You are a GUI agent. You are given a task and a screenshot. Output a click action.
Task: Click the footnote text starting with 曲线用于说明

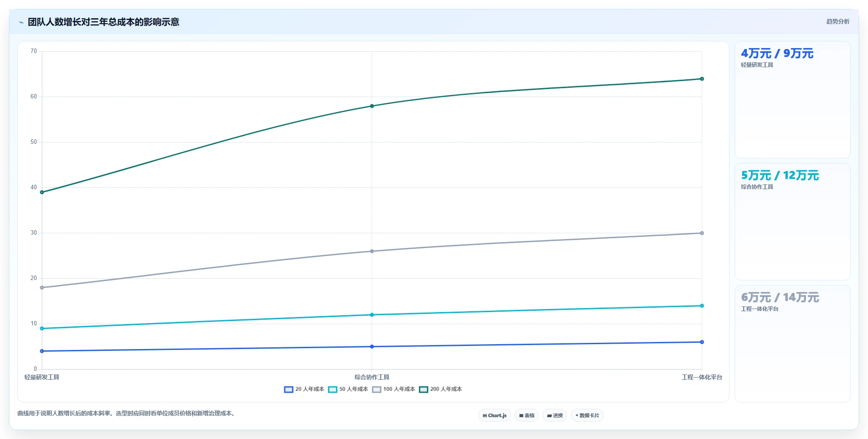[x=126, y=413]
